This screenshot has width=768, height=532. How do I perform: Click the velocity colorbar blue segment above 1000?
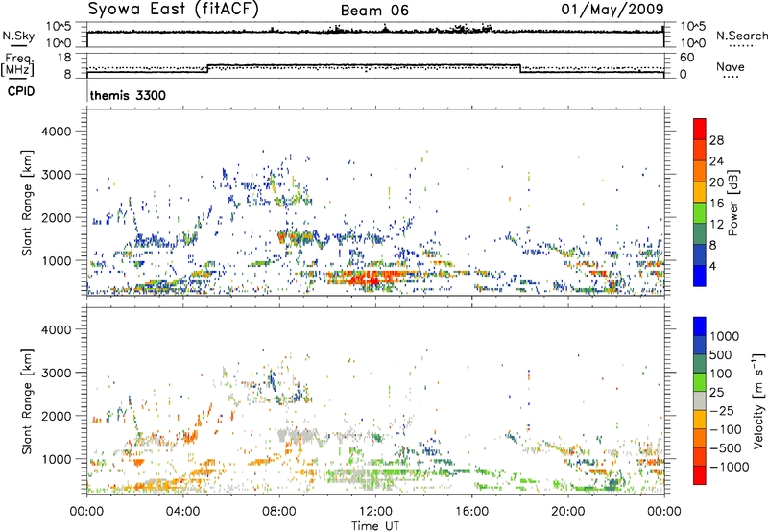pos(700,326)
